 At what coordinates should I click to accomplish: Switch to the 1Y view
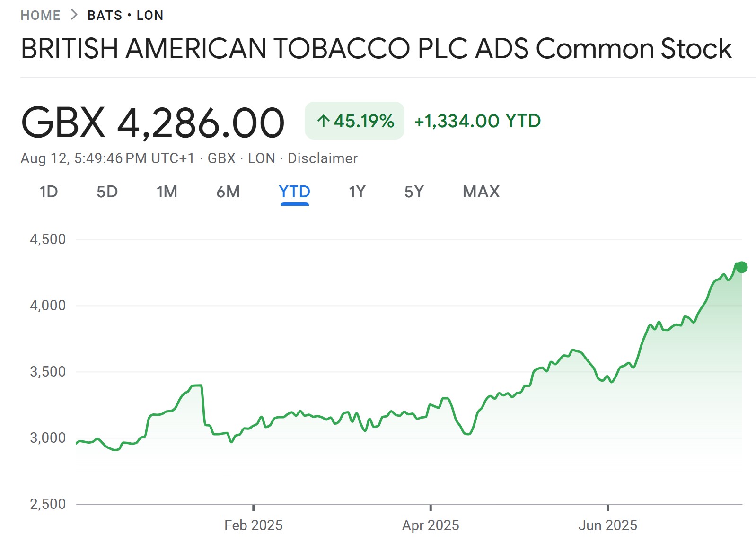point(358,192)
